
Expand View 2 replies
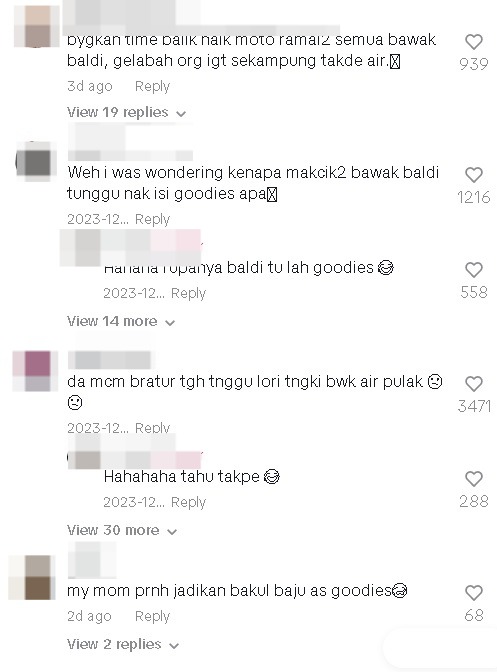coord(123,645)
